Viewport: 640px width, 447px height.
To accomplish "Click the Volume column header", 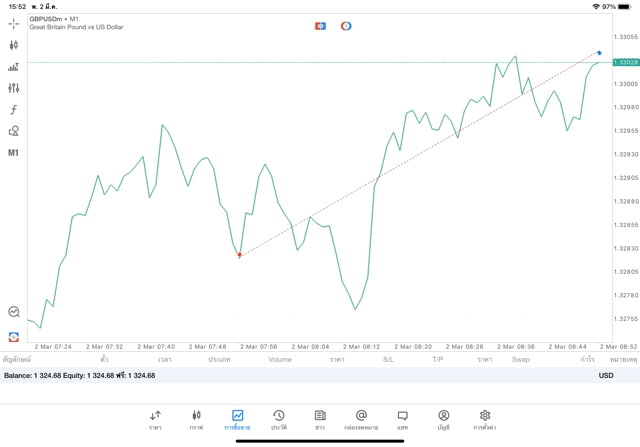I will click(x=280, y=359).
